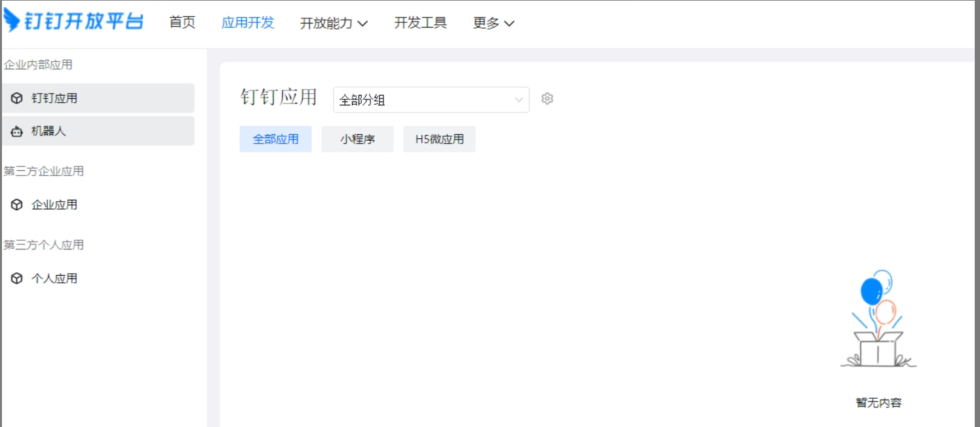Click the cube icon beside 企业应用
980x427 pixels.
(17, 205)
